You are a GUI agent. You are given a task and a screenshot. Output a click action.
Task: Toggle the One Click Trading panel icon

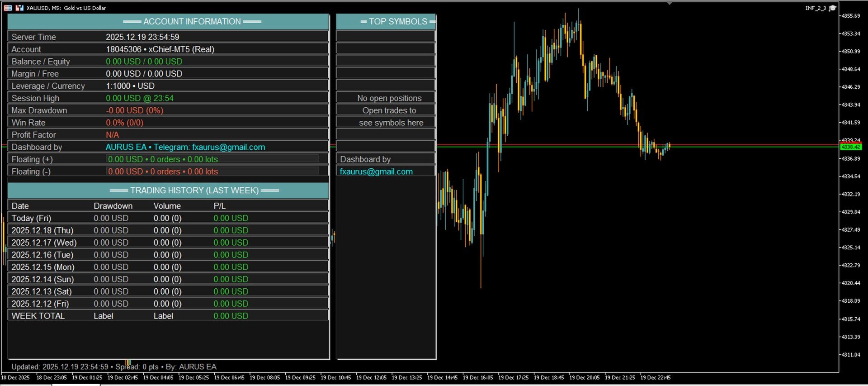(19, 8)
